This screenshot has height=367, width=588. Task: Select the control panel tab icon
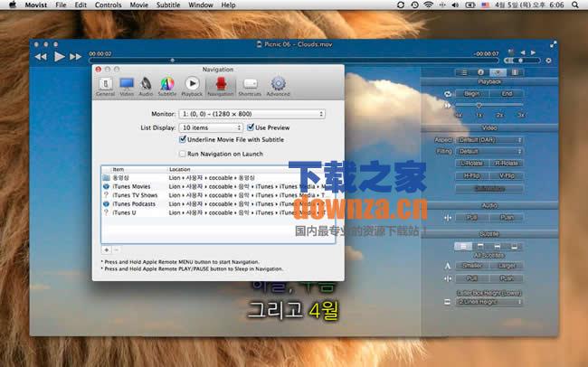pos(498,72)
